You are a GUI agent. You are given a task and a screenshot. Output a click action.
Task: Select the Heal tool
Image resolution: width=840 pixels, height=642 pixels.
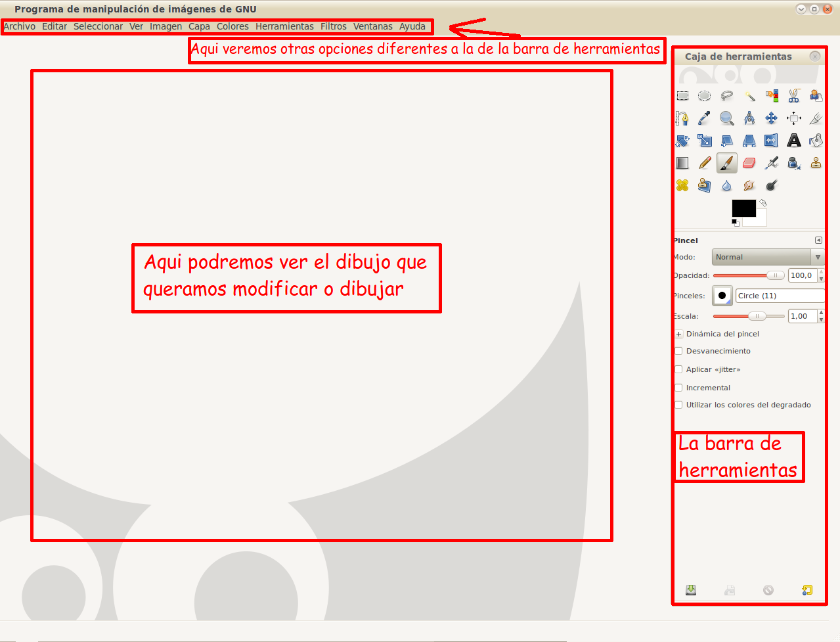pos(682,185)
